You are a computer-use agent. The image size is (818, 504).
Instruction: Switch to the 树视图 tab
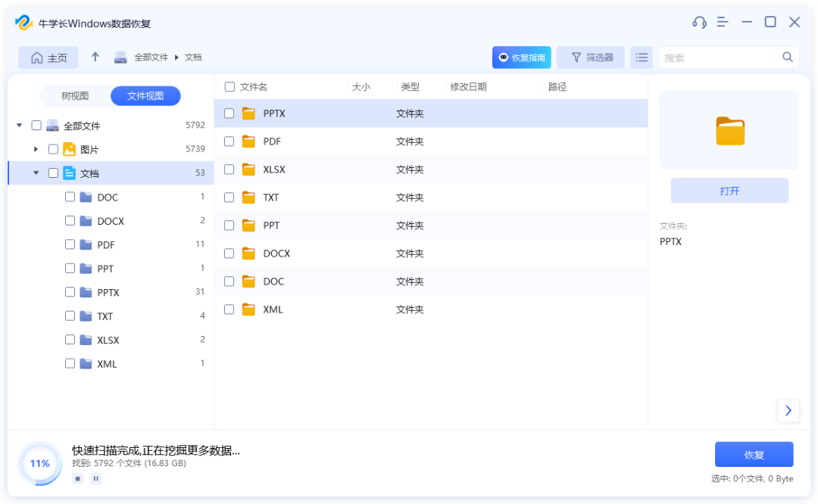pyautogui.click(x=75, y=96)
